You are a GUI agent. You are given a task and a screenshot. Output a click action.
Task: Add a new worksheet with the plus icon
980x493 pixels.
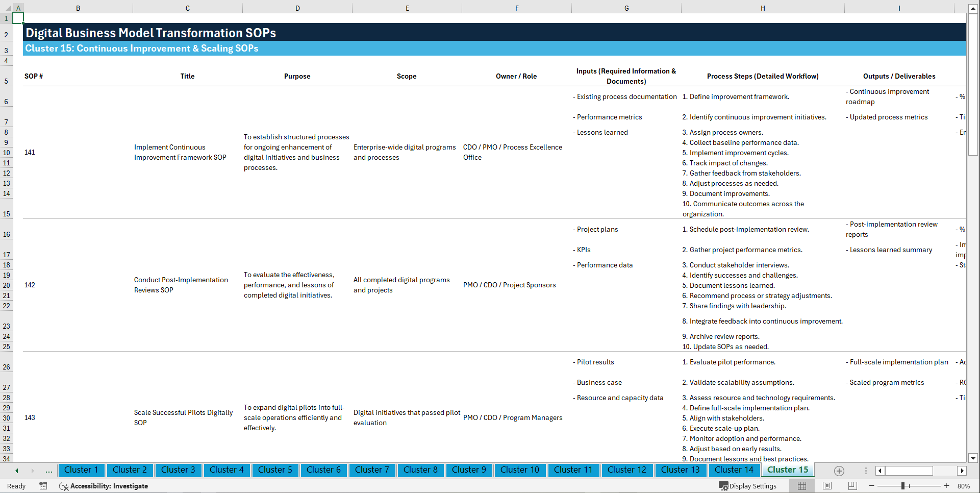(838, 471)
